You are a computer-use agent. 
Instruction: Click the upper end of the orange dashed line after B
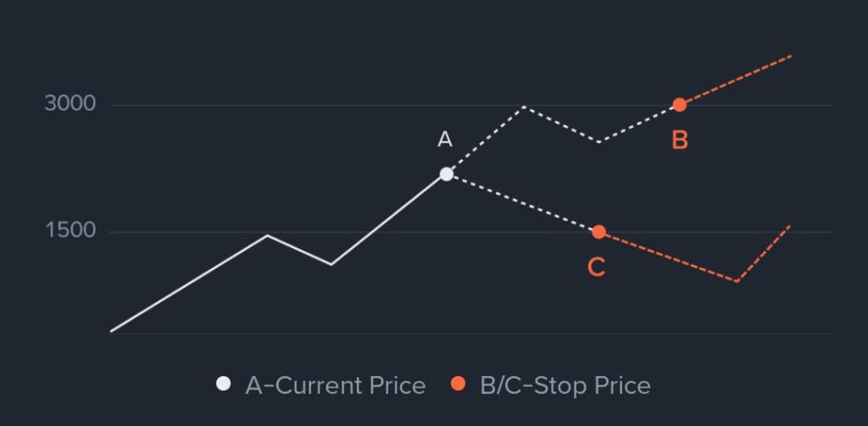791,56
